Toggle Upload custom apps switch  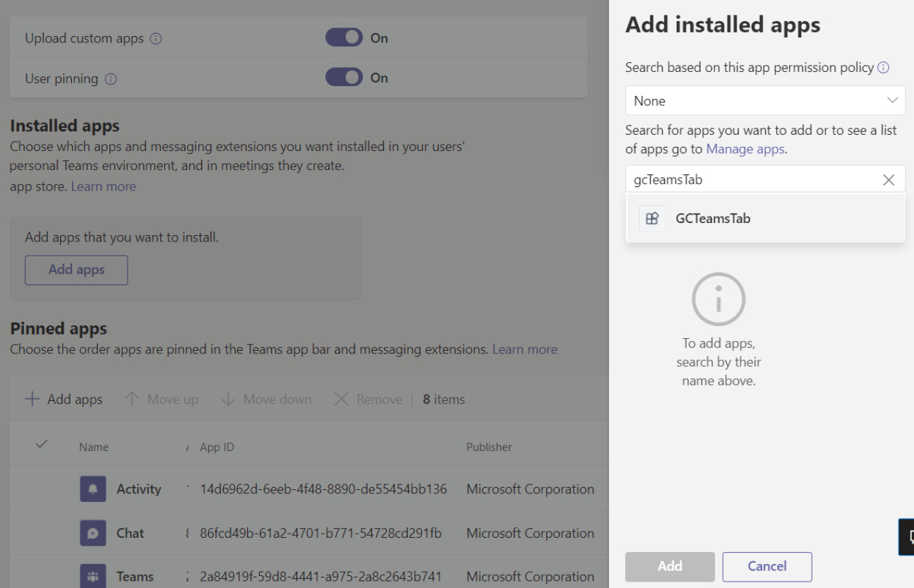pyautogui.click(x=344, y=37)
